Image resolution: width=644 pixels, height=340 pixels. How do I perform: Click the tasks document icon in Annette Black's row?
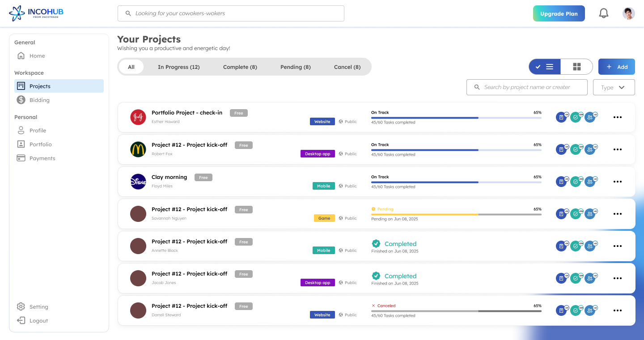tap(561, 246)
